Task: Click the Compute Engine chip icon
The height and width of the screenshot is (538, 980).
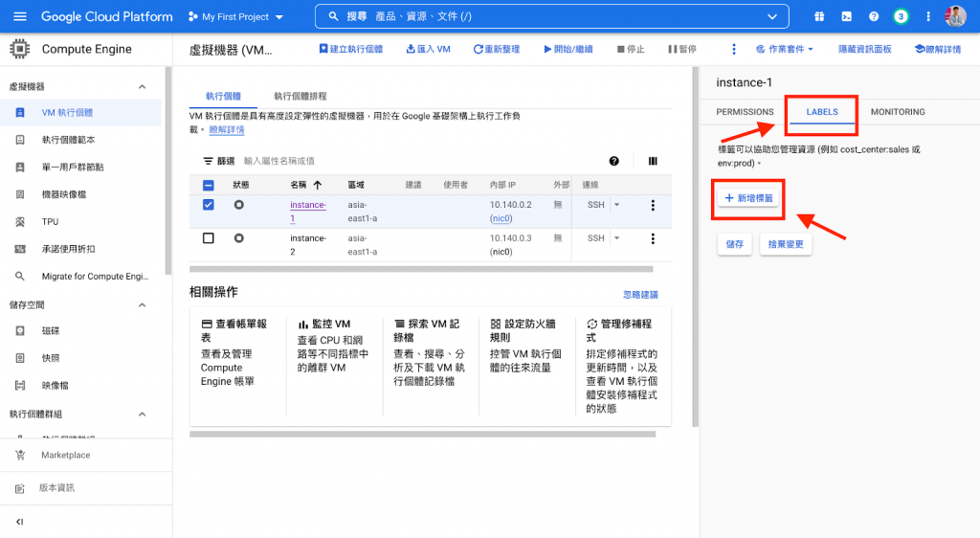Action: (19, 49)
